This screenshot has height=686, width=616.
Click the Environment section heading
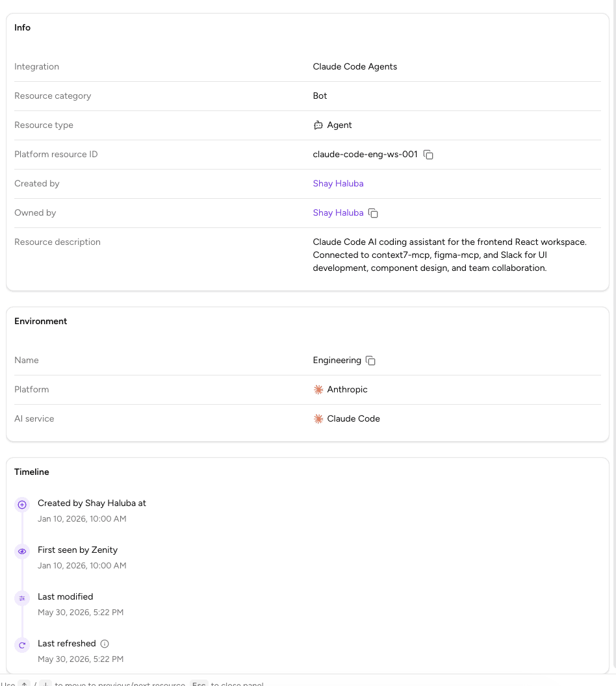coord(41,321)
